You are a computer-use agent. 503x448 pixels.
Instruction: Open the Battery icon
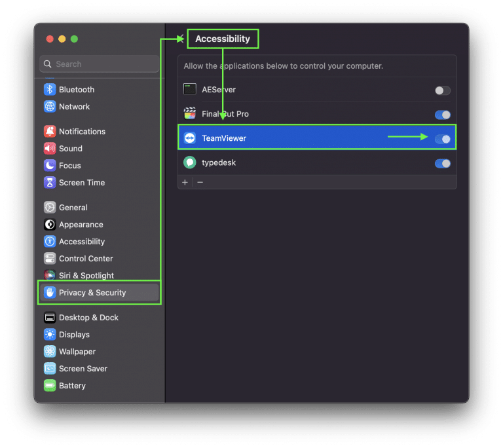(50, 385)
